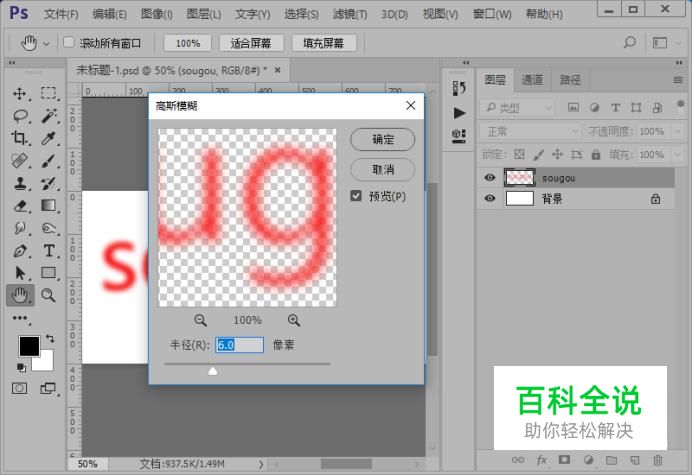Select the History Brush tool

point(49,183)
